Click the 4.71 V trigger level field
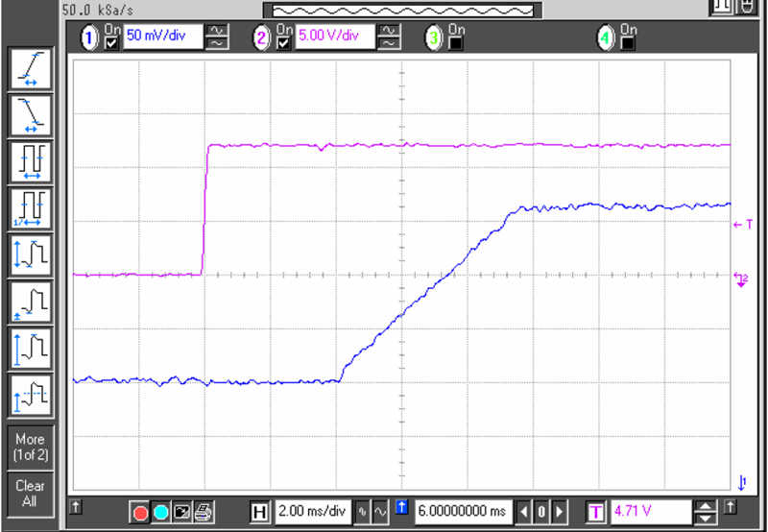Image resolution: width=768 pixels, height=532 pixels. 651,512
